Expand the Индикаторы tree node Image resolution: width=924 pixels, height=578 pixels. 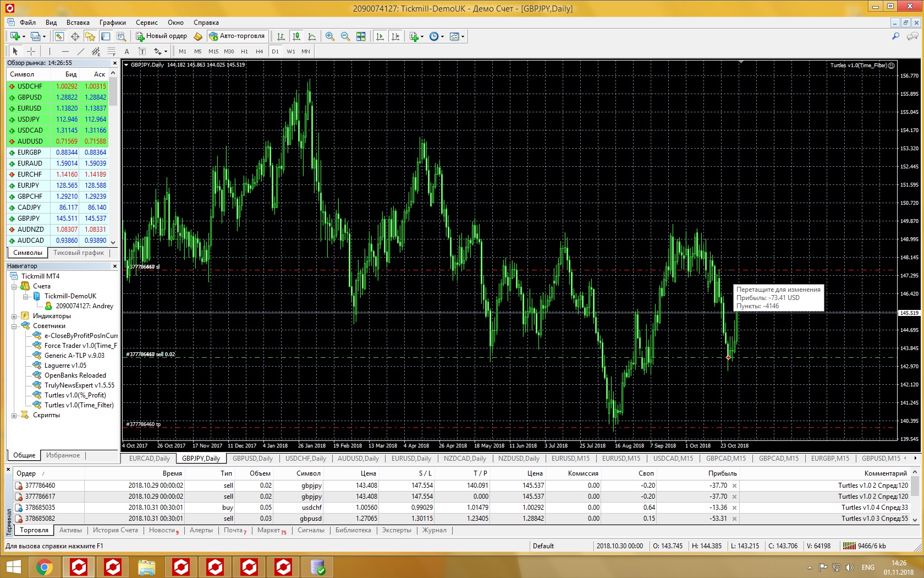click(14, 316)
